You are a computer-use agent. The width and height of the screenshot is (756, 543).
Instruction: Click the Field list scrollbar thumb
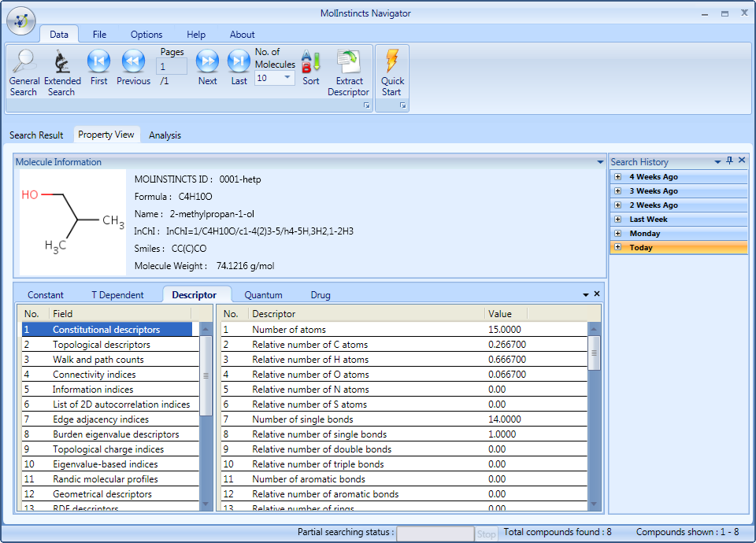coord(206,376)
